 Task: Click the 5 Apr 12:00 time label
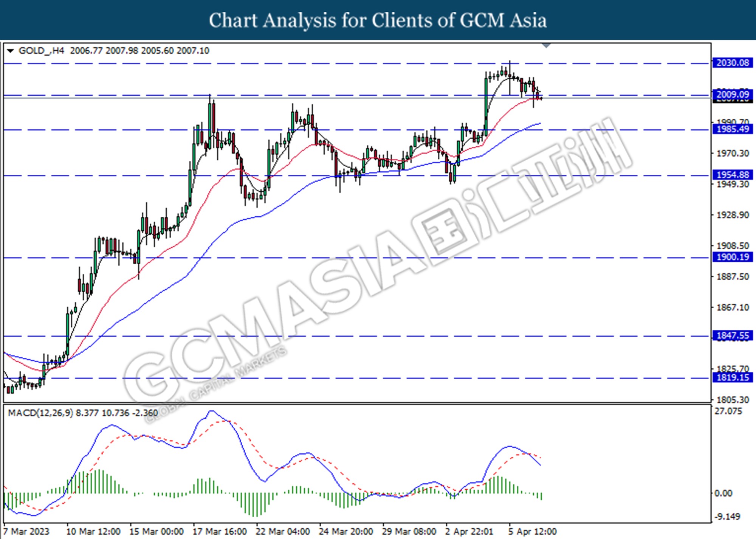(x=532, y=532)
